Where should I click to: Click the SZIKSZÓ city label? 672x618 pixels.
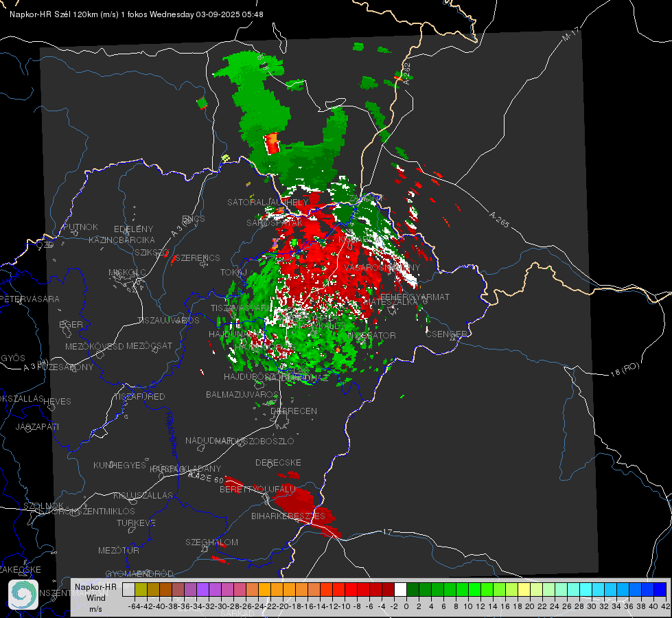[x=152, y=253]
